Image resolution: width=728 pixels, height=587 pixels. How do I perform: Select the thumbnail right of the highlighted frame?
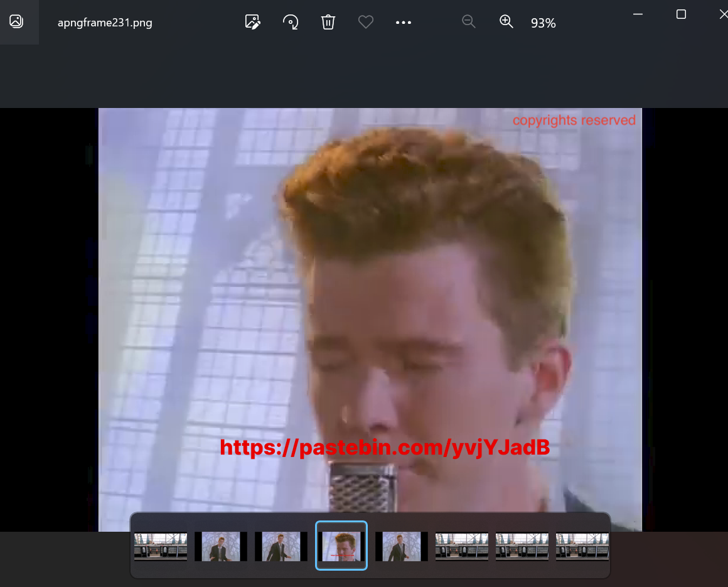[401, 546]
